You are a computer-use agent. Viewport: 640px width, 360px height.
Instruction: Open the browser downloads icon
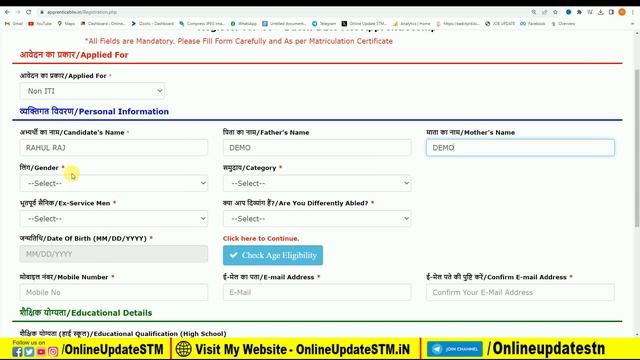point(600,12)
